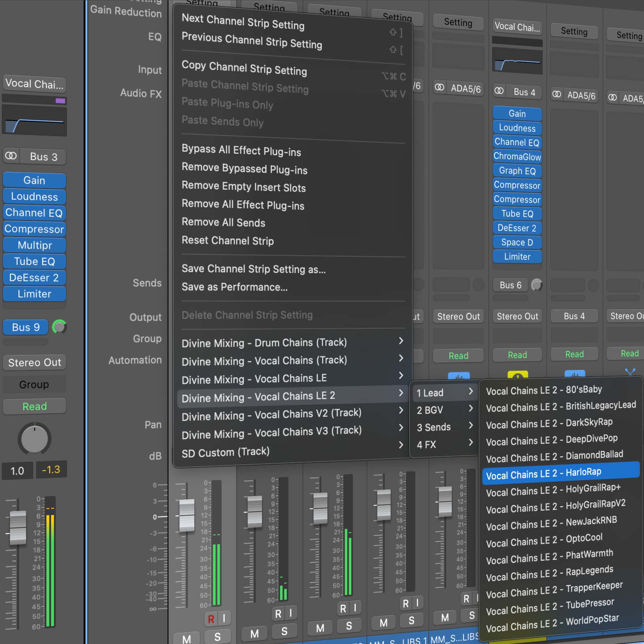
Task: Click Bus 6 send button
Action: (510, 285)
